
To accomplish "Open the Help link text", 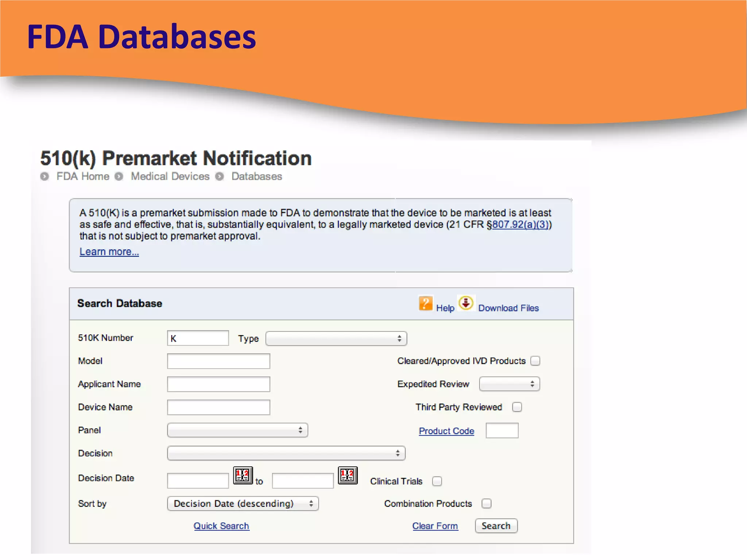I will coord(445,308).
